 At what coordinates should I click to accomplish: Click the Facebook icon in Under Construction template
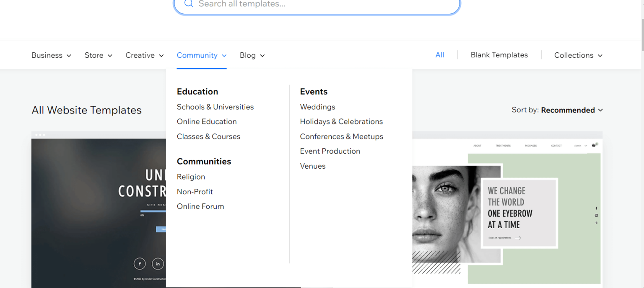point(140,264)
